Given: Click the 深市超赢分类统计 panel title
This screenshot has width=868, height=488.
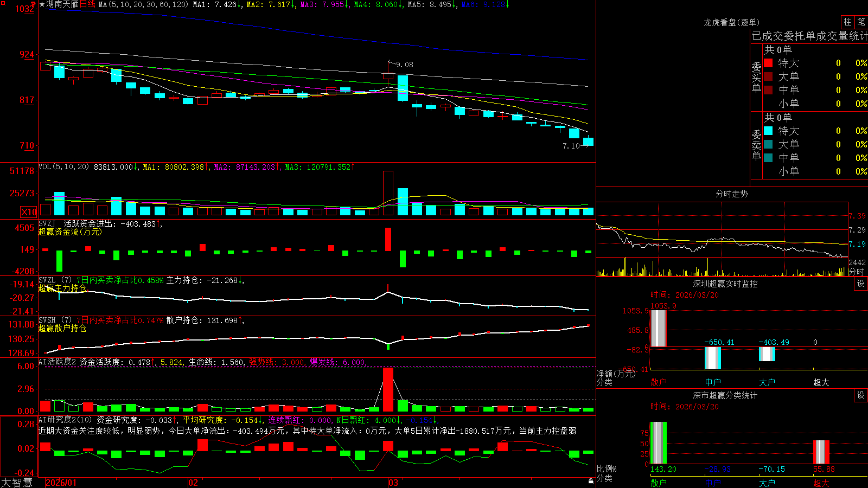Looking at the screenshot, I should 725,395.
